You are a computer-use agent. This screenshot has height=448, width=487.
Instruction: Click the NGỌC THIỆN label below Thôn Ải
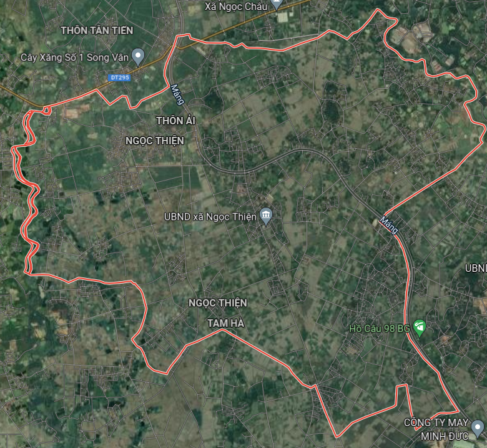(155, 141)
